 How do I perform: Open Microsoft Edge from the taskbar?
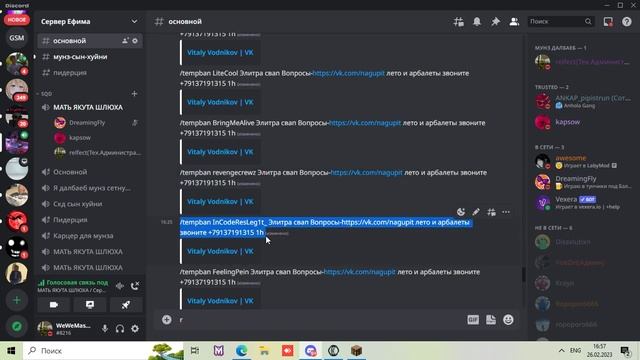[241, 351]
